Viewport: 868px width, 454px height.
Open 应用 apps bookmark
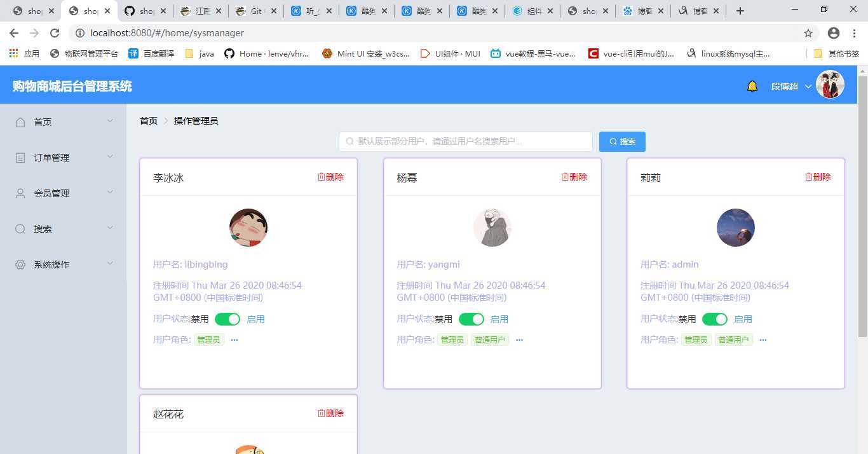click(24, 54)
